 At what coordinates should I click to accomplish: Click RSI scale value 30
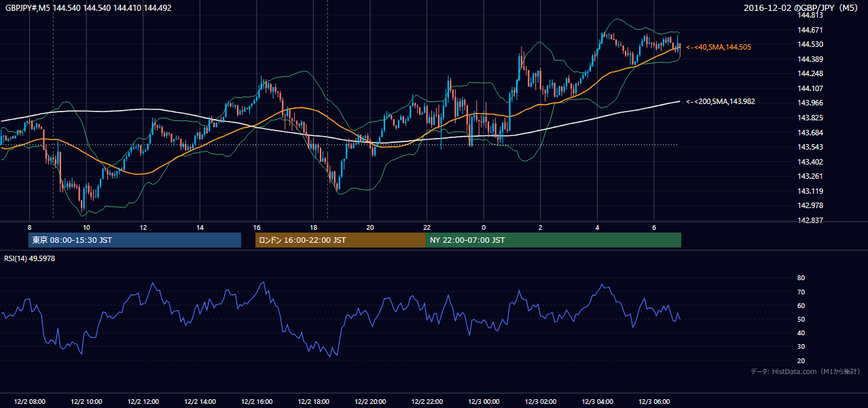[801, 347]
